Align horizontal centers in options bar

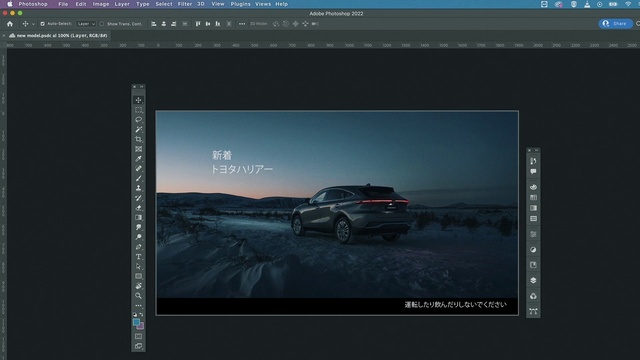click(x=164, y=24)
